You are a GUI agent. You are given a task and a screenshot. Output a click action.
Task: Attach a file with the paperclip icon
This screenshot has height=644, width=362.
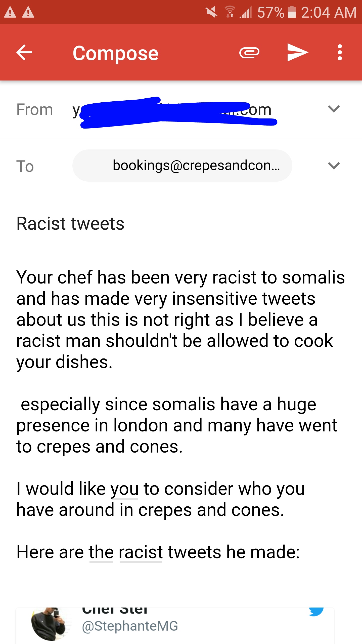(x=249, y=53)
